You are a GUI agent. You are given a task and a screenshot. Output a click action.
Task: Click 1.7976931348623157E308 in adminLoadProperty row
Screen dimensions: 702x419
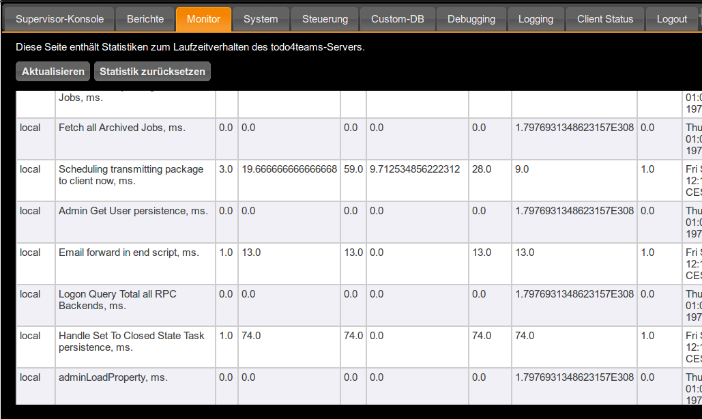click(574, 377)
